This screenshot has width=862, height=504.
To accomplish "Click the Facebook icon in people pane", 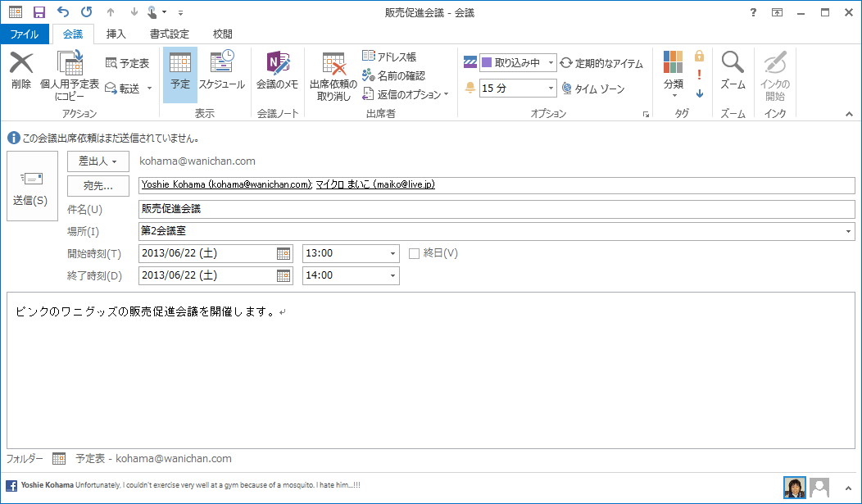I will coord(11,485).
